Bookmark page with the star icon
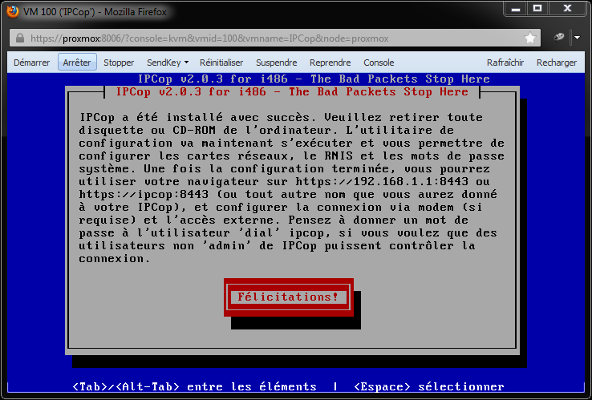 coord(530,38)
